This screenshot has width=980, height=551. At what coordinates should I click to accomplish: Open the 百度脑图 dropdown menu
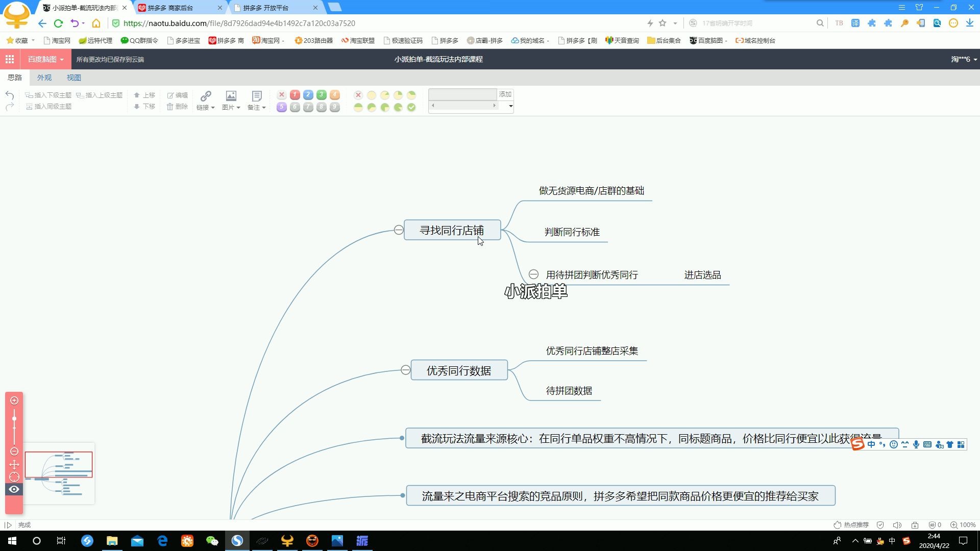45,59
